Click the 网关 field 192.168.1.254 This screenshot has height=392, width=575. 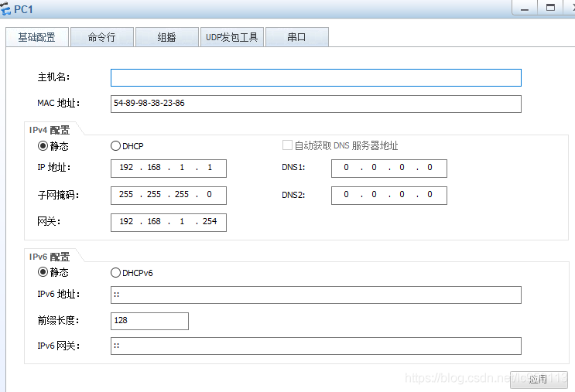coord(168,223)
